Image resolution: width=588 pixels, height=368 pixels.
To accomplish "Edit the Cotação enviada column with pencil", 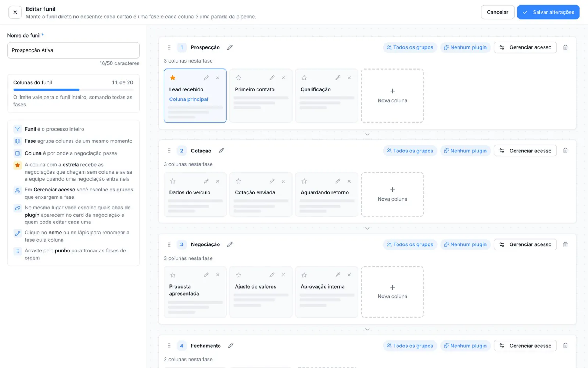I will [272, 181].
